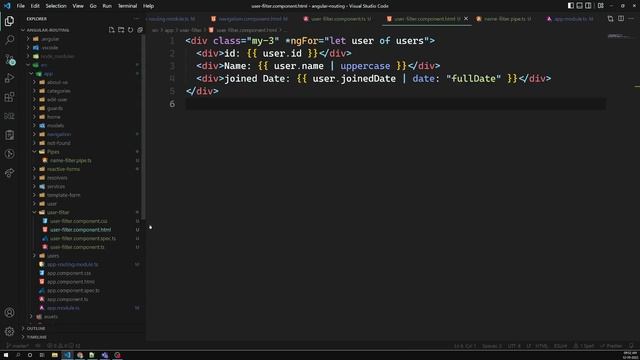Click the Customize Layout icon in title bar
This screenshot has width=640, height=360.
(600, 6)
